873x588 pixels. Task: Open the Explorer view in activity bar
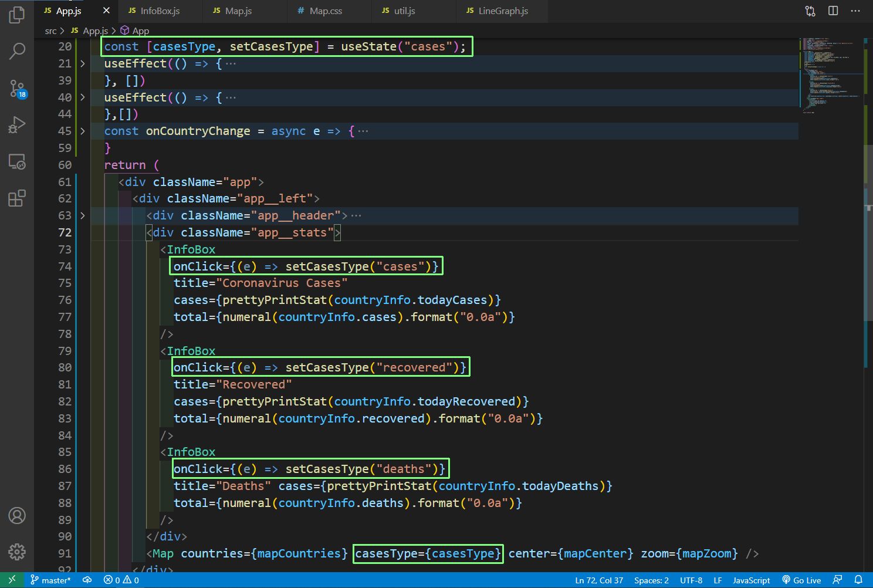point(17,15)
